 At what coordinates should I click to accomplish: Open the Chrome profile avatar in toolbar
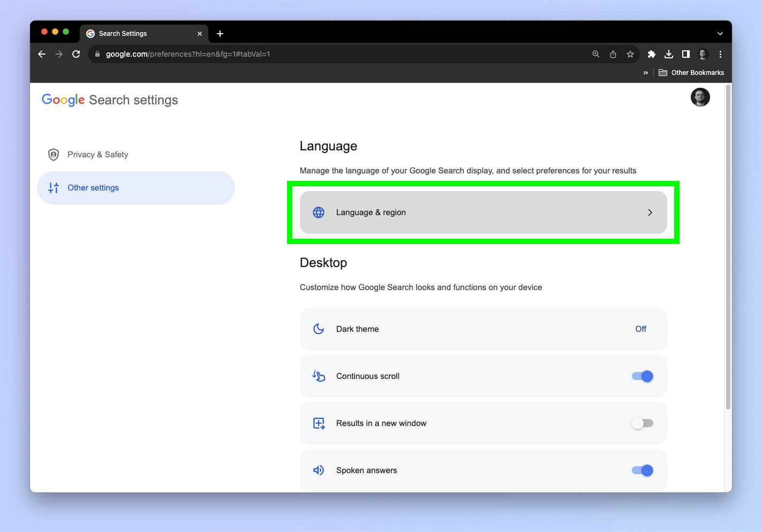coord(703,54)
